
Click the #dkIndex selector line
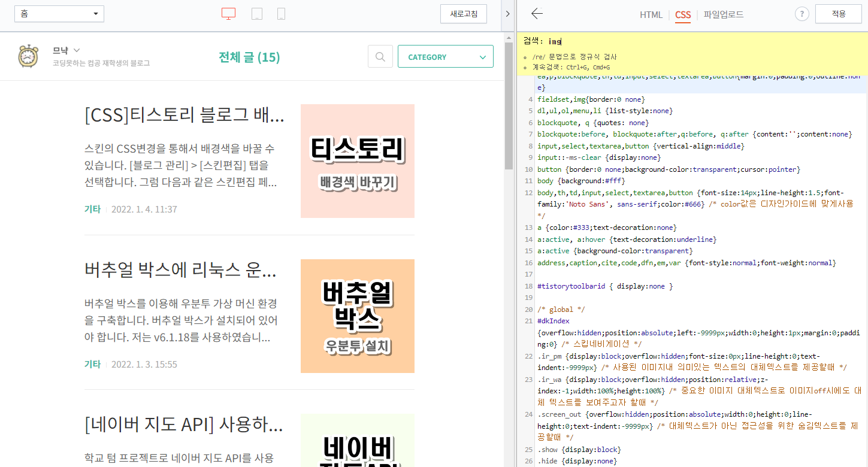click(554, 321)
